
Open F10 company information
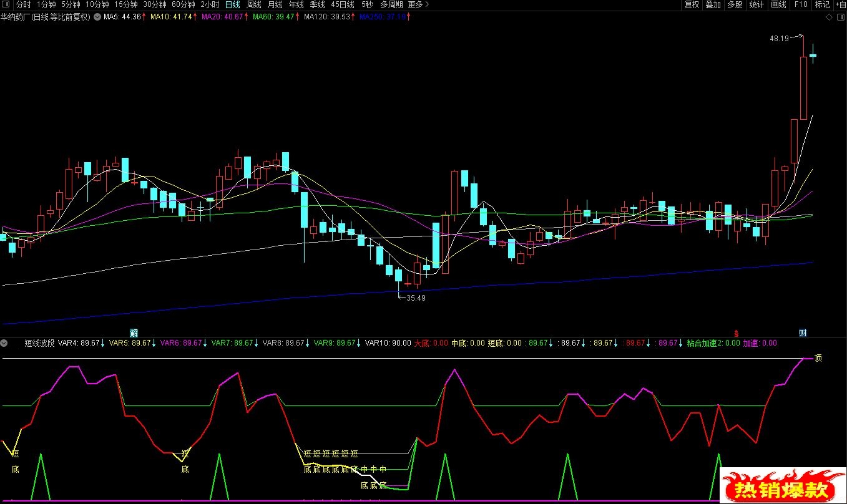click(800, 4)
